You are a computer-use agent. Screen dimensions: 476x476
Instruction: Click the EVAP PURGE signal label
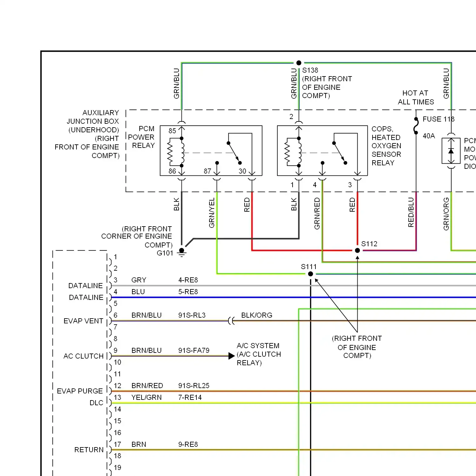(80, 391)
